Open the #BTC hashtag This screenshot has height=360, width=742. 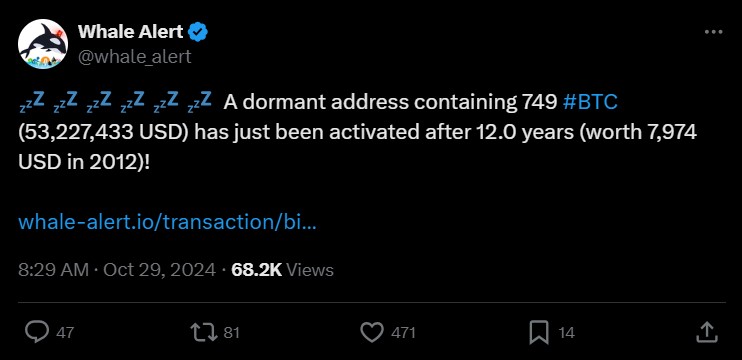(x=591, y=102)
